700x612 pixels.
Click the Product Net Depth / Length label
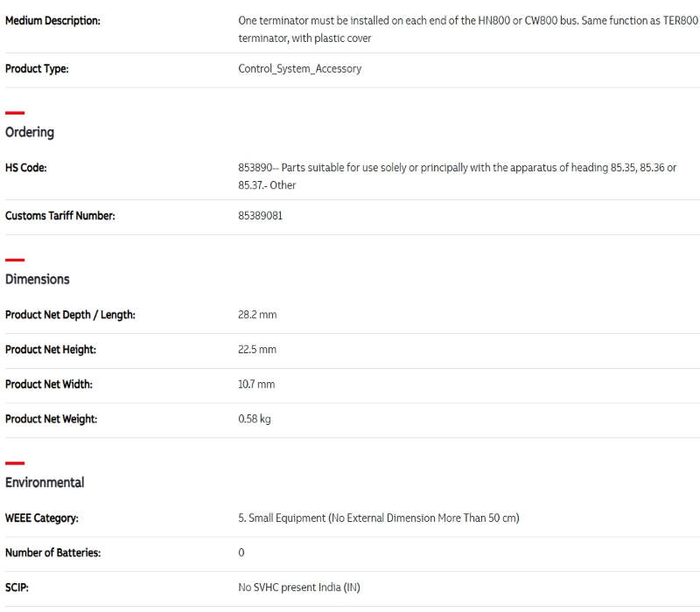pyautogui.click(x=70, y=315)
